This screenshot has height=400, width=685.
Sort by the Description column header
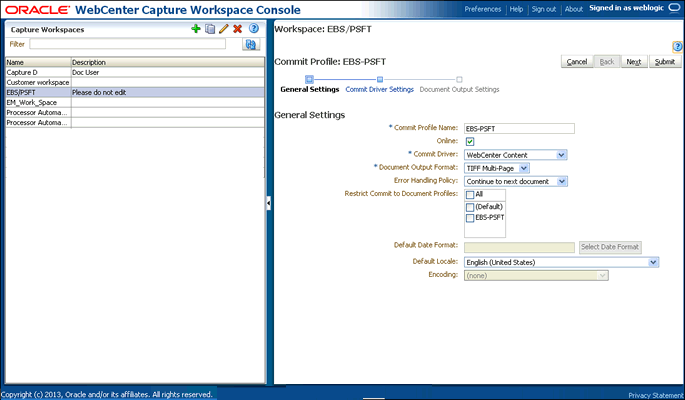(x=167, y=62)
